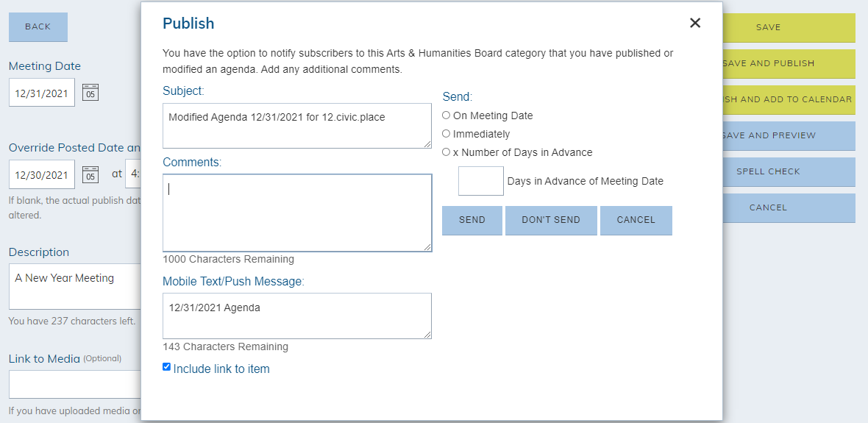Open the Meeting Date calendar picker icon
The width and height of the screenshot is (868, 423).
(90, 93)
